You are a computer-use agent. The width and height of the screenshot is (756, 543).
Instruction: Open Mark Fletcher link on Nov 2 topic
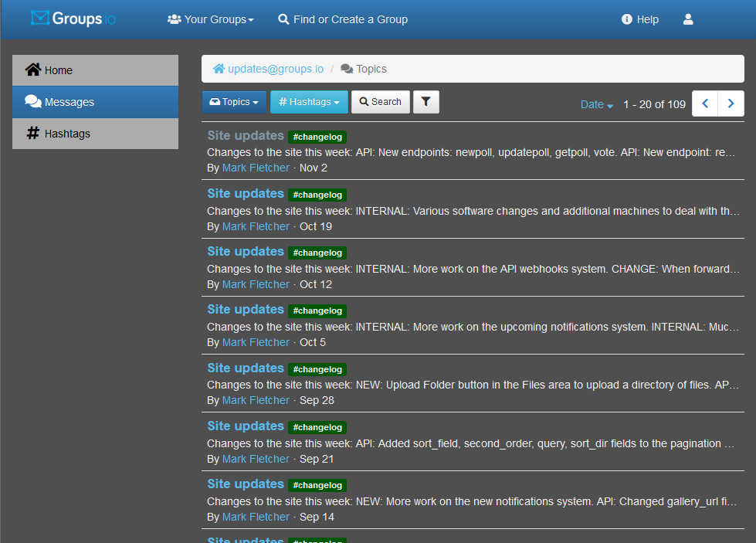click(x=256, y=168)
